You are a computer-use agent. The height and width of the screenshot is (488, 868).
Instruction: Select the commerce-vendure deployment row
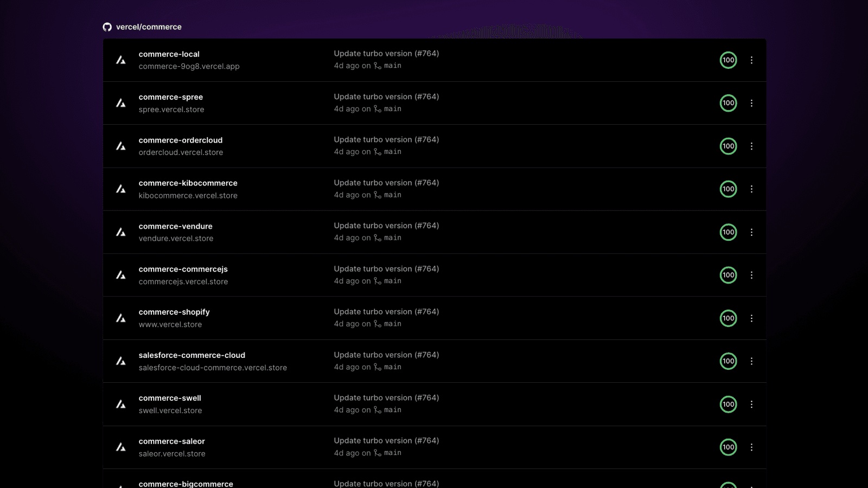434,232
